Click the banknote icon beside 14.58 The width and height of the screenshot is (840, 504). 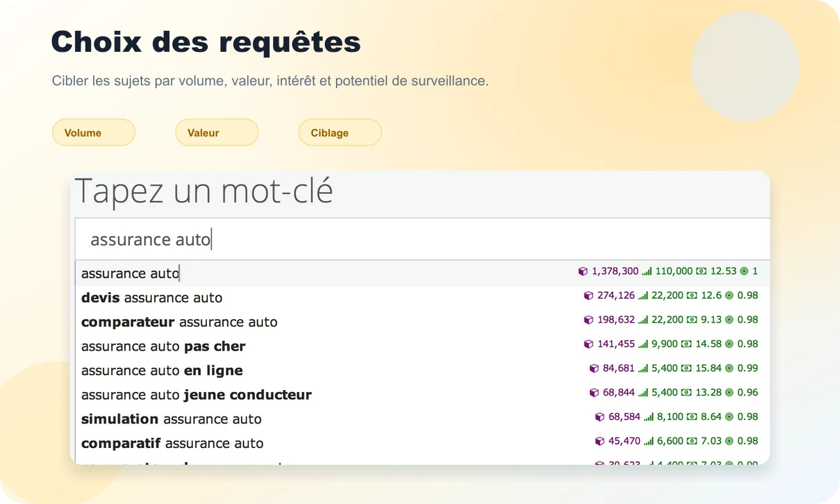[x=686, y=344]
